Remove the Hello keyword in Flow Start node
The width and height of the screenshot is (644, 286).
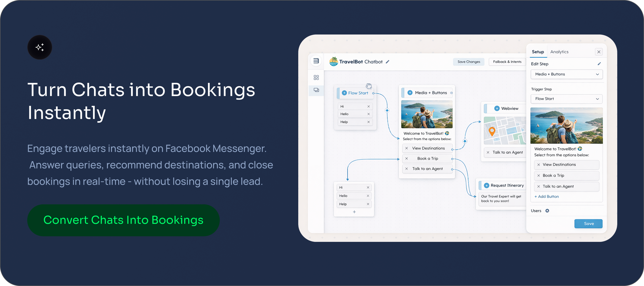[368, 114]
